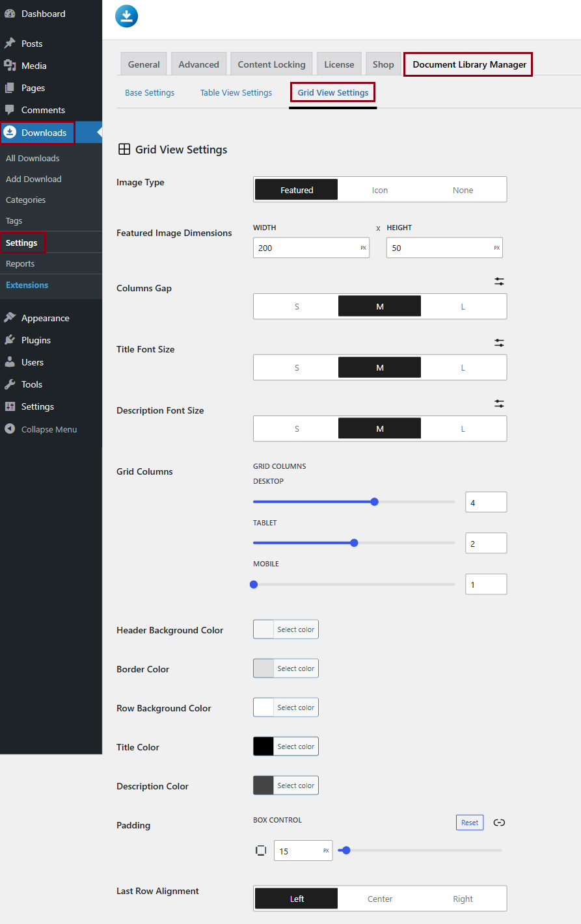This screenshot has width=581, height=924.
Task: Set Title Font Size to S
Action: 297,367
